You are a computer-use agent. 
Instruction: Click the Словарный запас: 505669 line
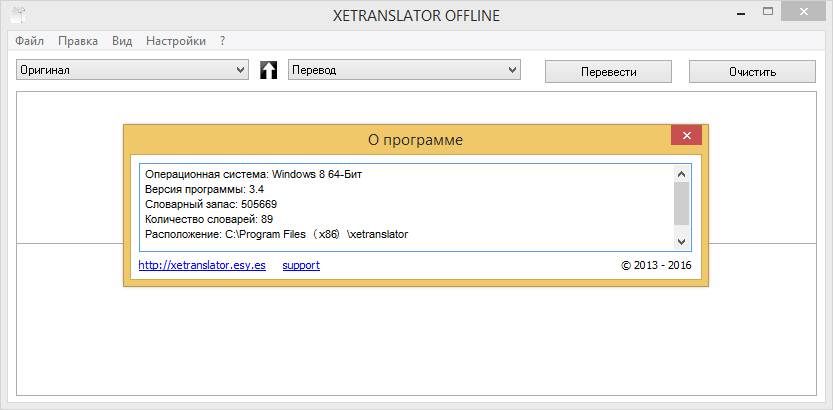click(x=211, y=204)
